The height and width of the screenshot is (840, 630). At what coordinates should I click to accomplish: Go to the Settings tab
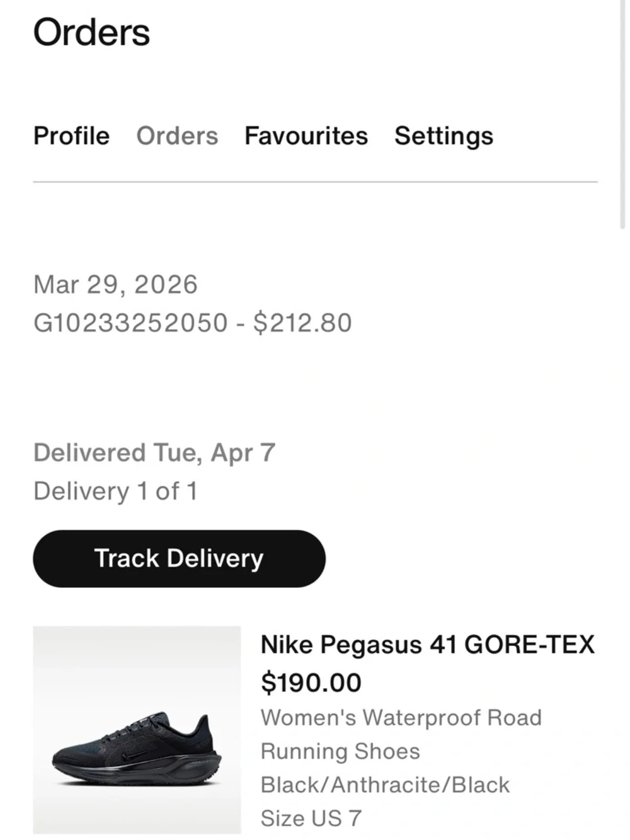click(444, 137)
